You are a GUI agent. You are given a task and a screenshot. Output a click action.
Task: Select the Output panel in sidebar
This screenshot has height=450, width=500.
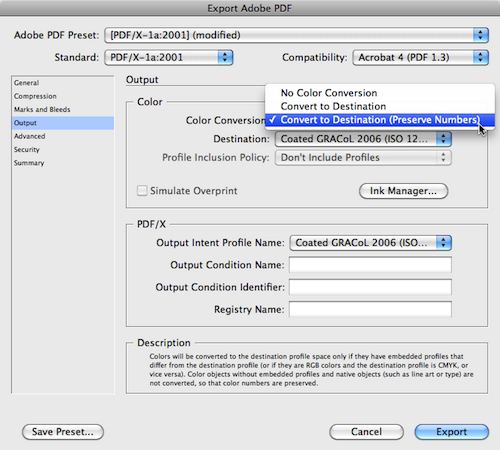click(x=63, y=123)
